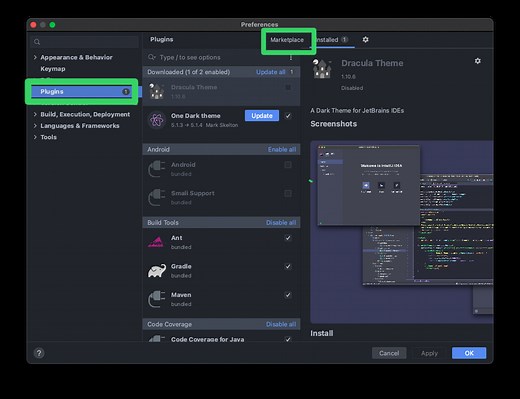The height and width of the screenshot is (399, 520).
Task: Click the Downloaded (1 of 2 enabled) header
Action: pyautogui.click(x=189, y=72)
